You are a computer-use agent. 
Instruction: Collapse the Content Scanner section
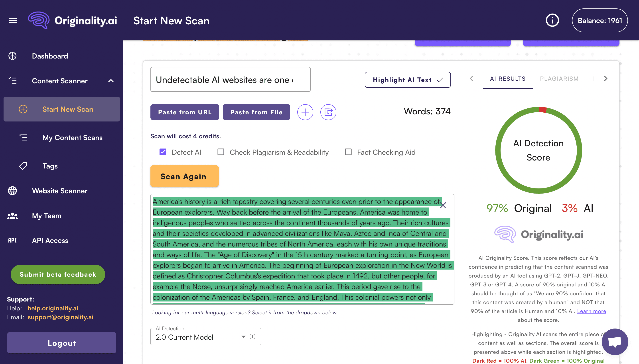[111, 81]
